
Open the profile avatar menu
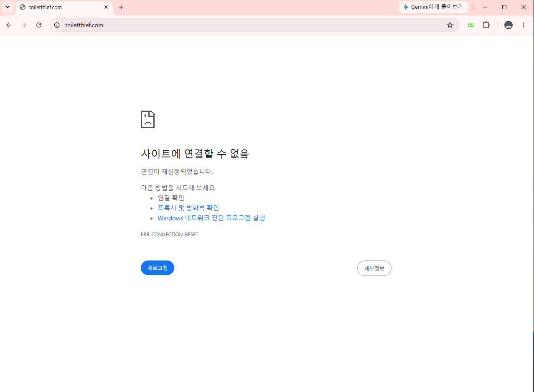(x=509, y=25)
